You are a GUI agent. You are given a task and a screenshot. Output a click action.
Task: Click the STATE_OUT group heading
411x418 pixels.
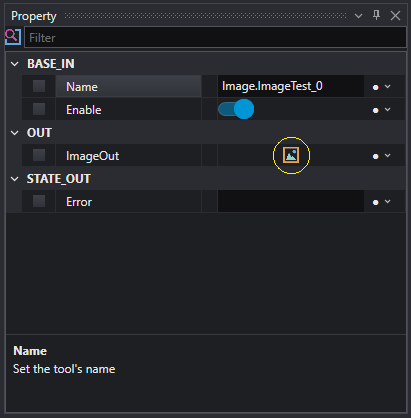(x=59, y=179)
